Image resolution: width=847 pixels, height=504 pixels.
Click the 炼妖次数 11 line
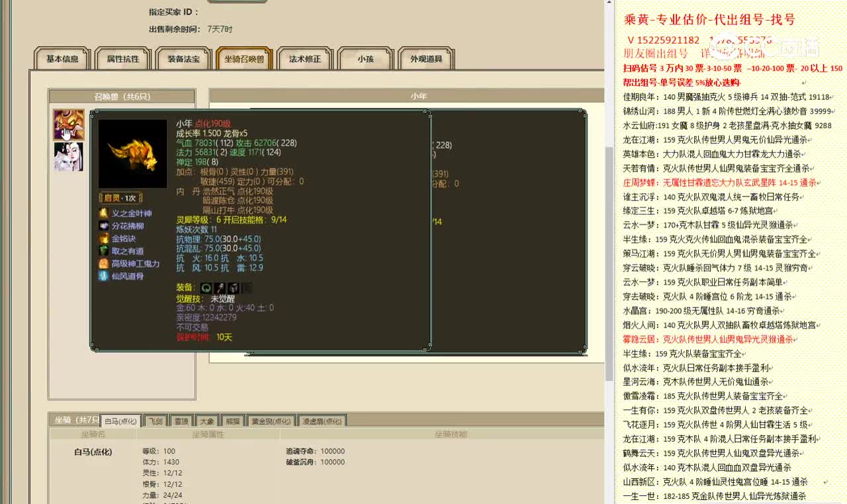197,229
